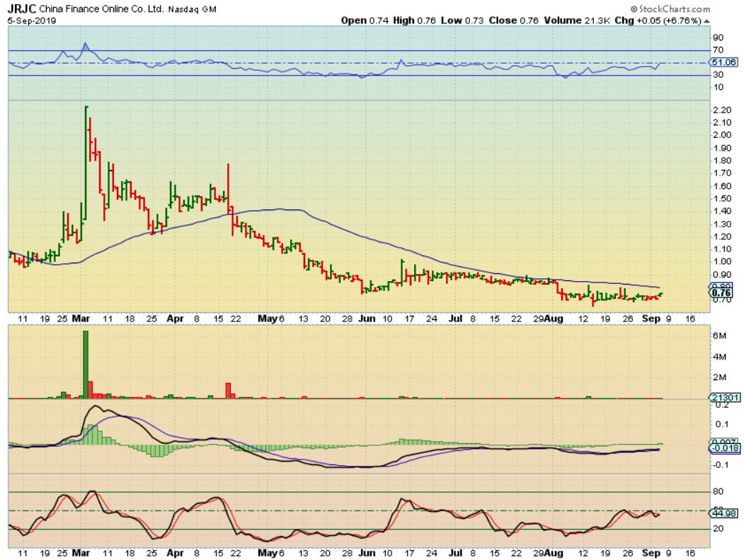Click the tallest green volume bar in March
This screenshot has width=744, height=560.
click(x=86, y=364)
